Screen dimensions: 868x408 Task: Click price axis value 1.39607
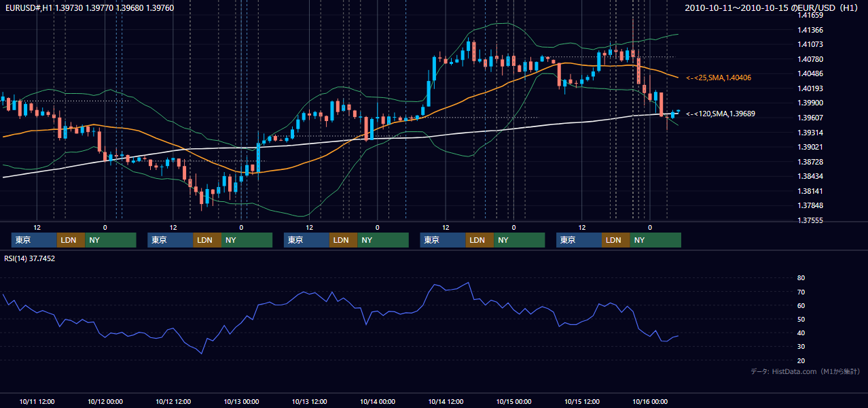[810, 118]
